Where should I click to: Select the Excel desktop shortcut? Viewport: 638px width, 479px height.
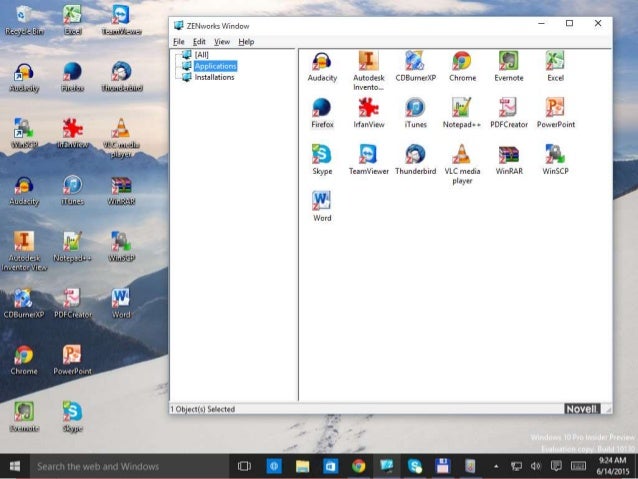click(x=72, y=20)
